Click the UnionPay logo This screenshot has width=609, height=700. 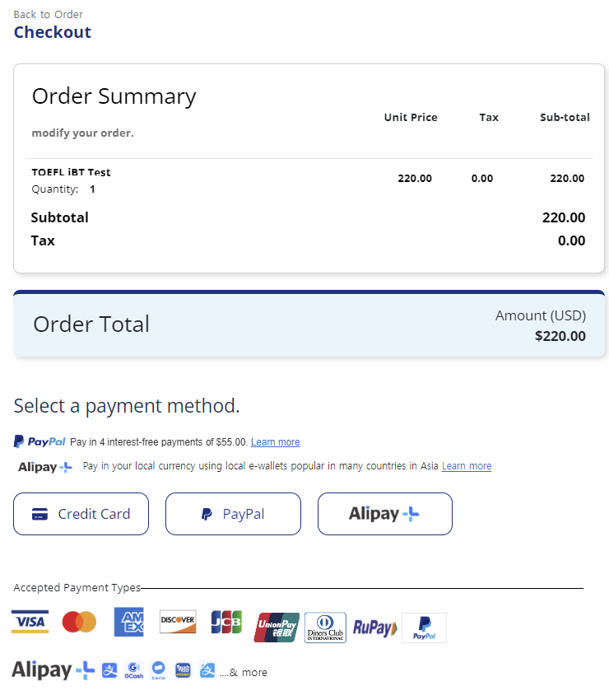click(277, 628)
